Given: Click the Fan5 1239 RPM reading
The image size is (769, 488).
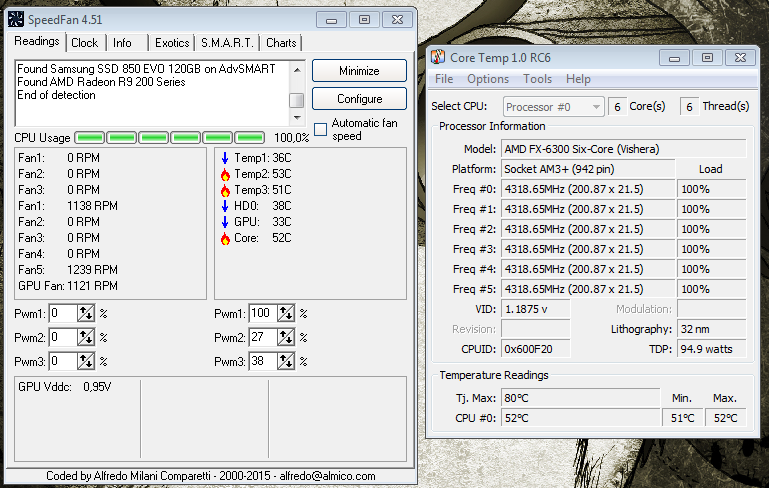Looking at the screenshot, I should [68, 270].
